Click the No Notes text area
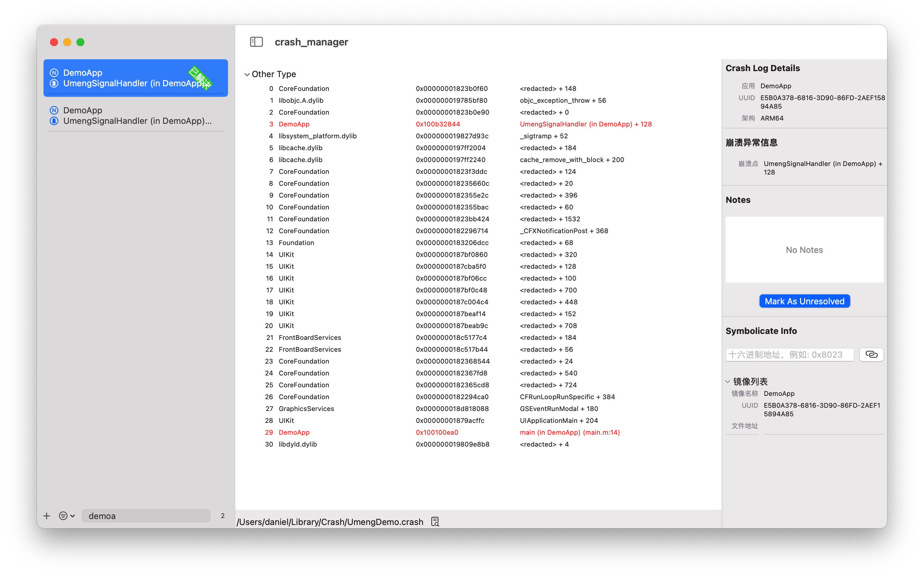Viewport: 924px width, 577px height. click(804, 250)
